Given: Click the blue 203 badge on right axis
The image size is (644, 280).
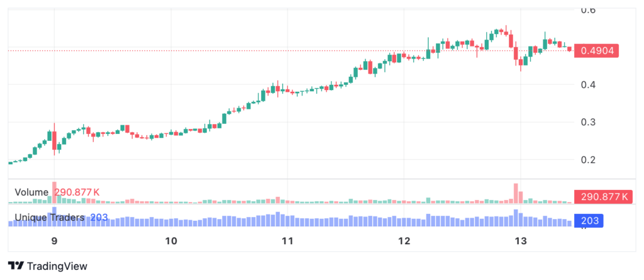Looking at the screenshot, I should coord(589,221).
